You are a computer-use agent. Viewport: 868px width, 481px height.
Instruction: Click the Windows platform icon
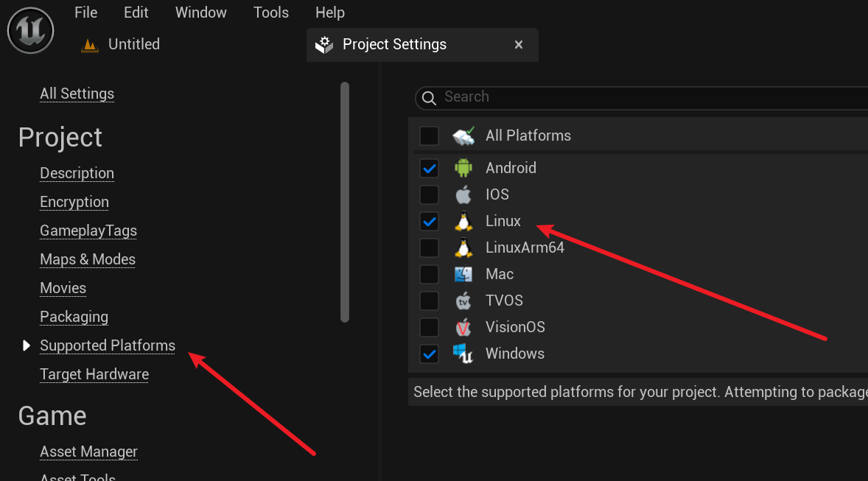[463, 354]
